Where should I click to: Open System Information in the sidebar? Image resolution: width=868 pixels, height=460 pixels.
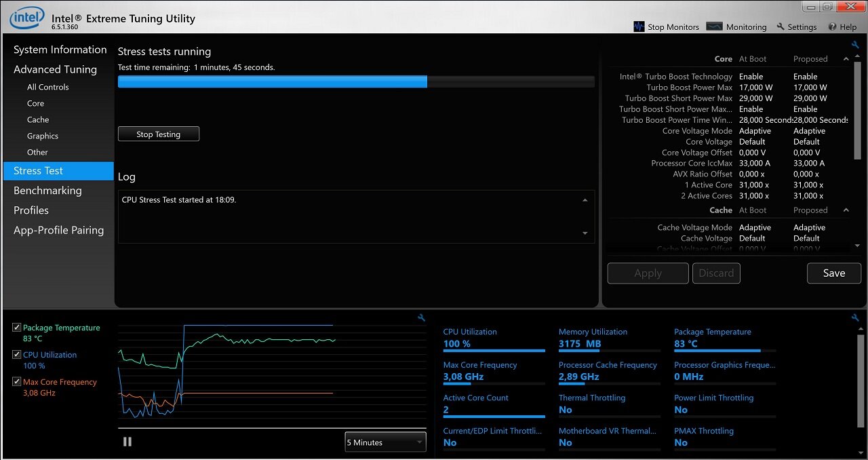(x=60, y=50)
